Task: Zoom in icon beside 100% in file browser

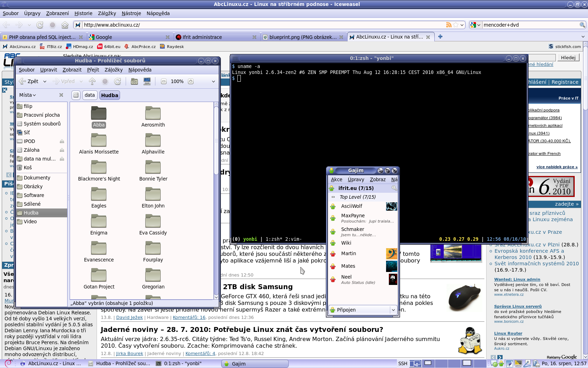Action: [190, 81]
